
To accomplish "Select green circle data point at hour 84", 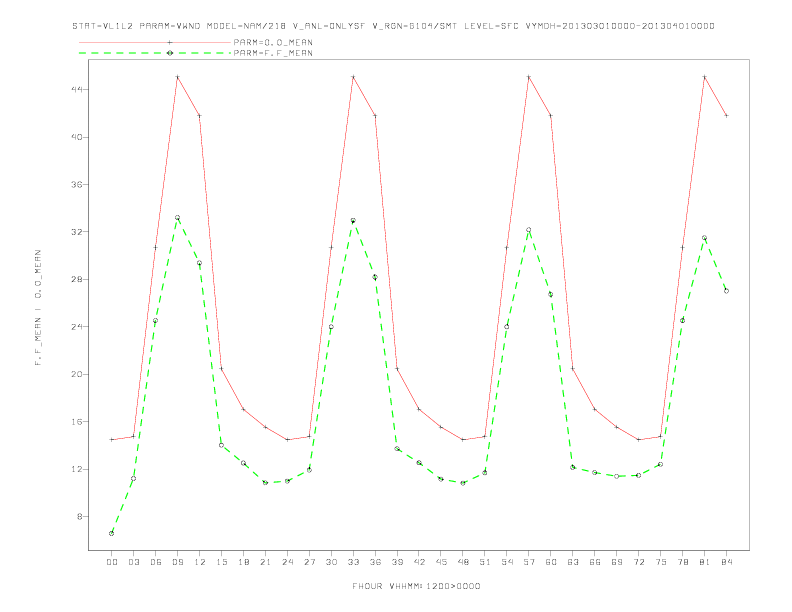I will pos(726,291).
